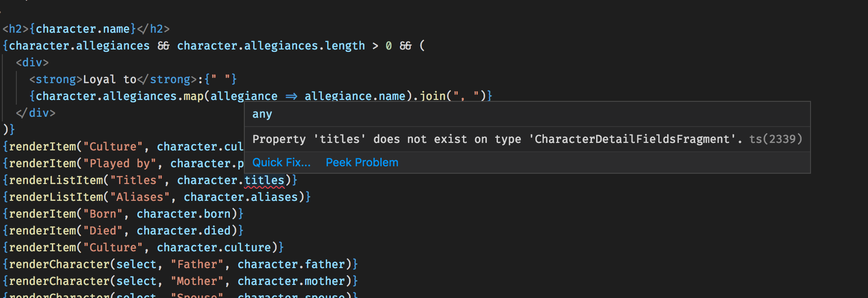Open the Quick Fix link

(x=281, y=163)
